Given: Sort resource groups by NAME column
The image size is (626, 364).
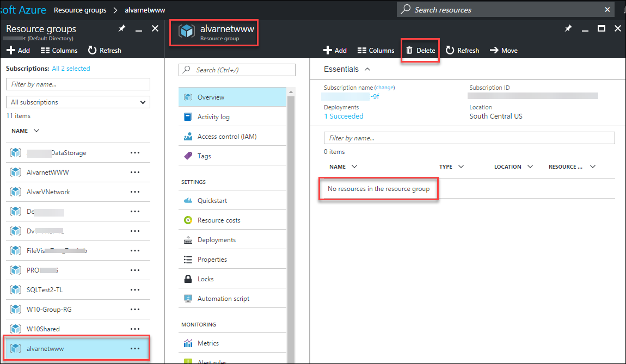Looking at the screenshot, I should pyautogui.click(x=25, y=131).
